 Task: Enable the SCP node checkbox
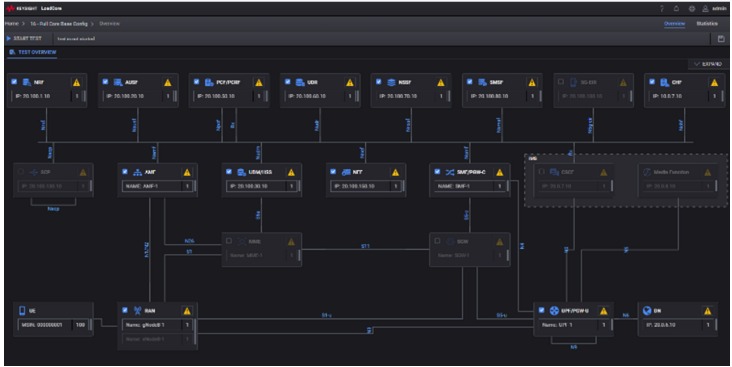(x=21, y=172)
